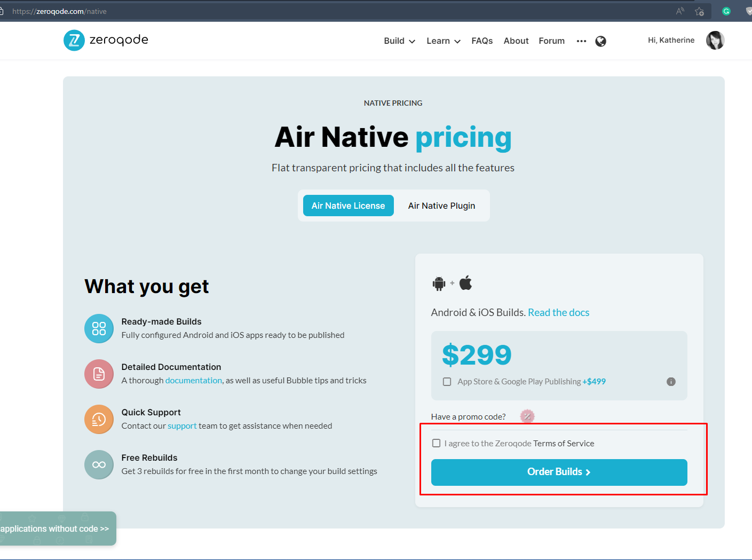Image resolution: width=752 pixels, height=560 pixels.
Task: Click the info icon beside publishing price
Action: click(x=671, y=382)
